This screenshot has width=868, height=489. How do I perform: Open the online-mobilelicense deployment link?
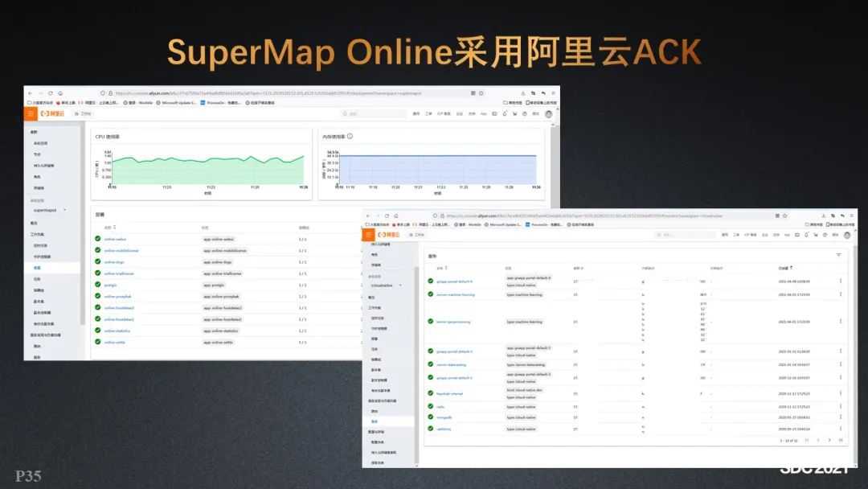coord(121,250)
